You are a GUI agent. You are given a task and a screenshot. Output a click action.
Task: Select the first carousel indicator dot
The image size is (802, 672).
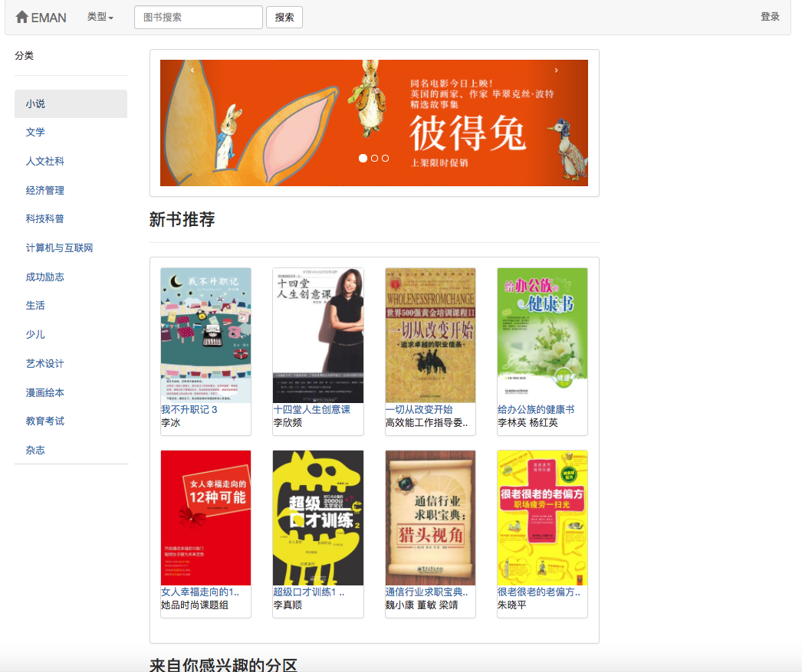363,159
